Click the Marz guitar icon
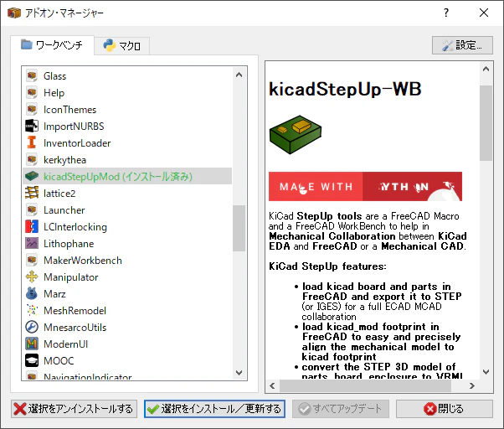This screenshot has height=429, width=504. [32, 293]
